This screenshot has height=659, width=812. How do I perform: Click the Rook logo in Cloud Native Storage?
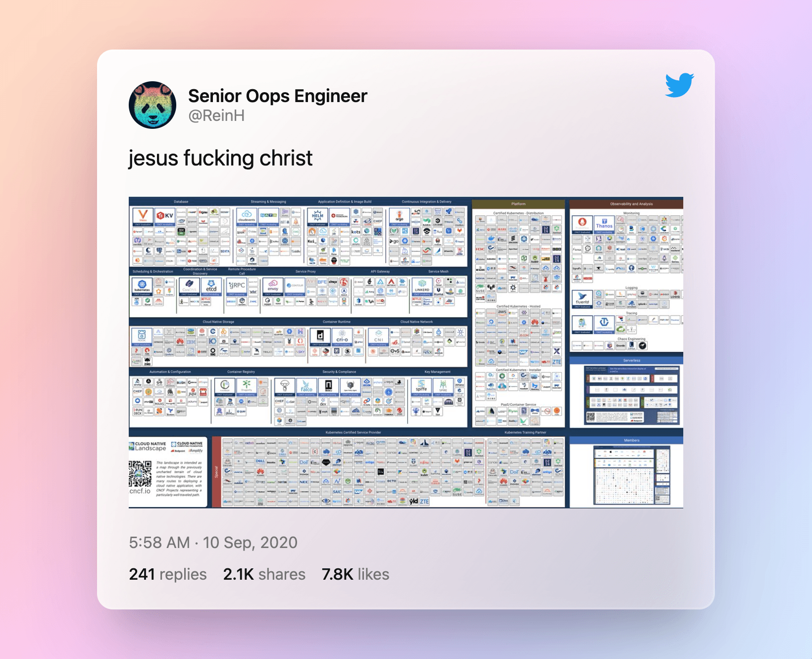tap(142, 337)
